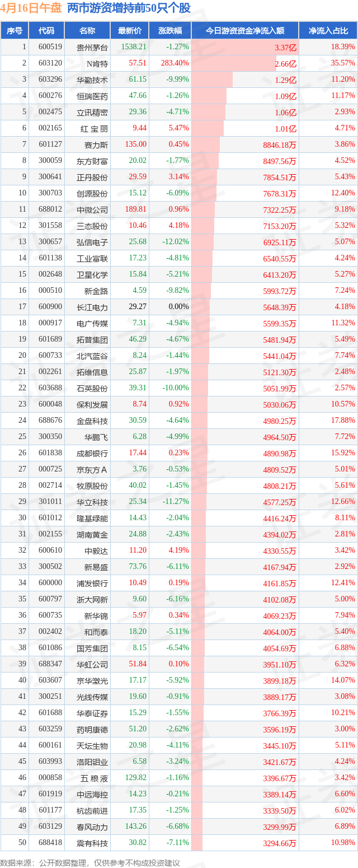Click the inflow ratio 17.88%
Viewport: 358px width, 868px height.
[343, 421]
